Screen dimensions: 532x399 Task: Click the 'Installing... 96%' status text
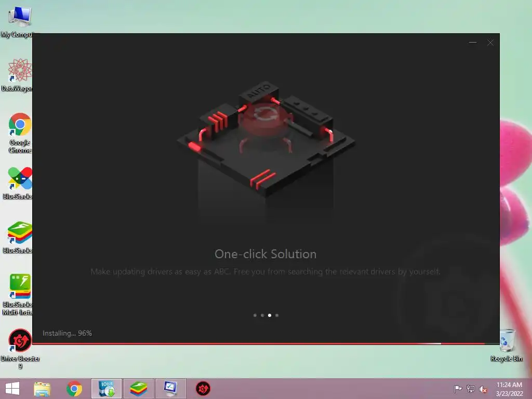pyautogui.click(x=67, y=333)
